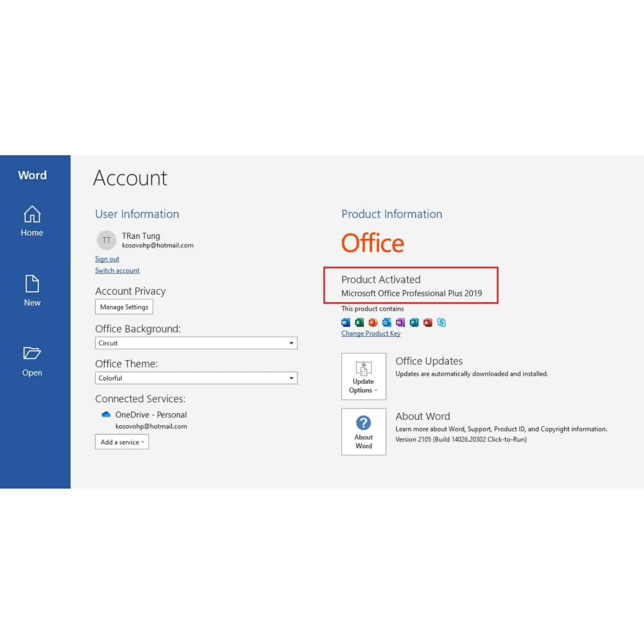Click the Version 2105 build text
Screen dimensions: 644x644
(461, 439)
